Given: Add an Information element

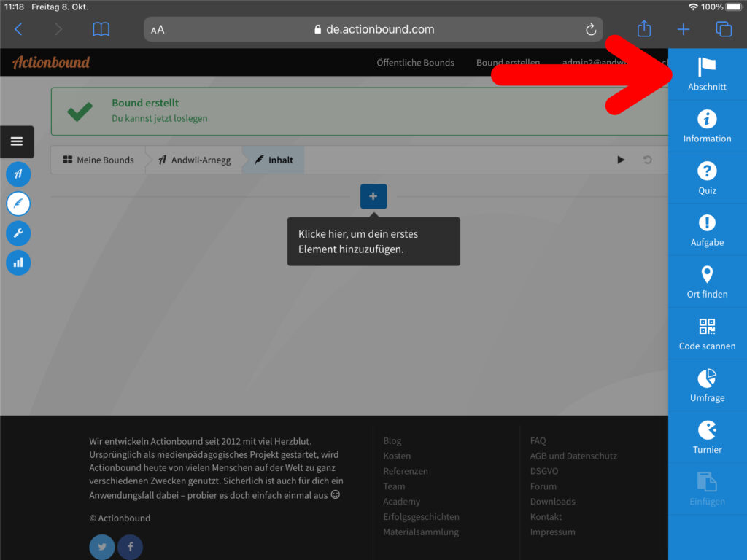Looking at the screenshot, I should pos(707,127).
